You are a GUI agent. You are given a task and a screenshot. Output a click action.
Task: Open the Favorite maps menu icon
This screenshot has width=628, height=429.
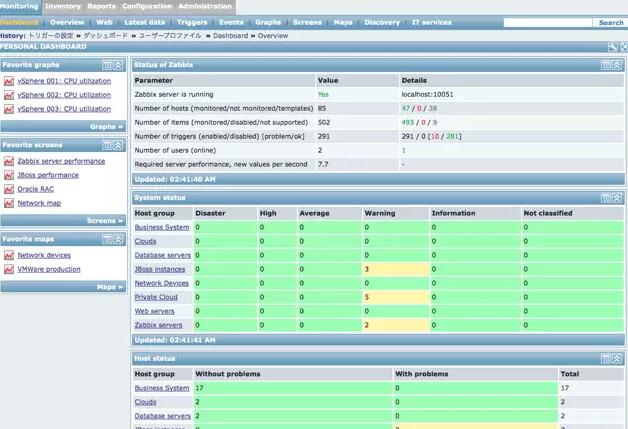(x=107, y=239)
